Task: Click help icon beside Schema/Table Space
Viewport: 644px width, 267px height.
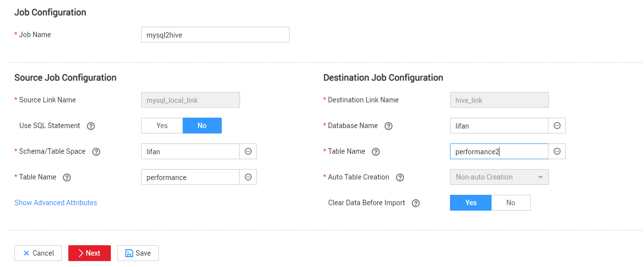Action: tap(97, 152)
